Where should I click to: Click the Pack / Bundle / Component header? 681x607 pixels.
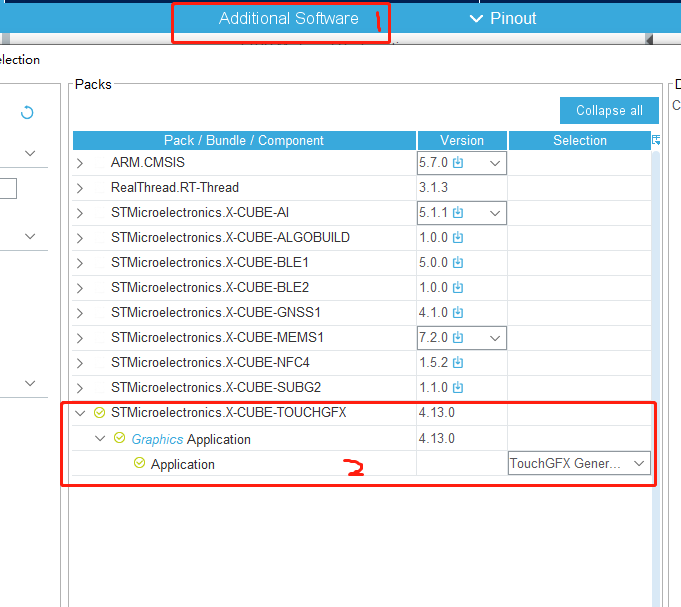coord(244,140)
